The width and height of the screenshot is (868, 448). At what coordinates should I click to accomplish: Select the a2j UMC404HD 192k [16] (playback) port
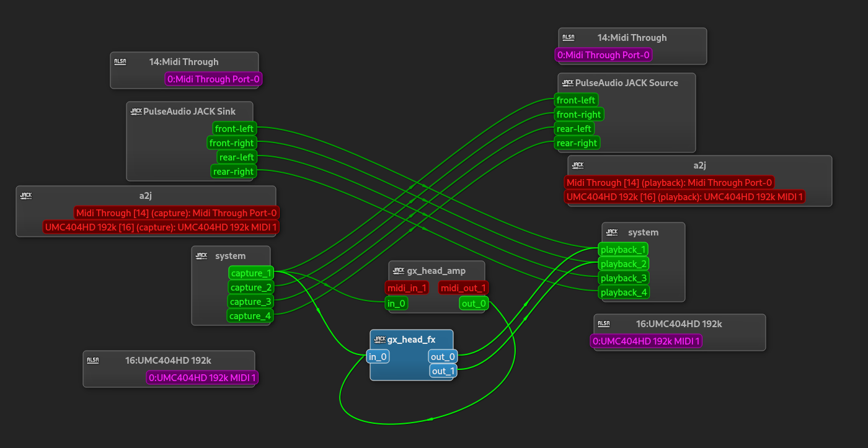684,197
